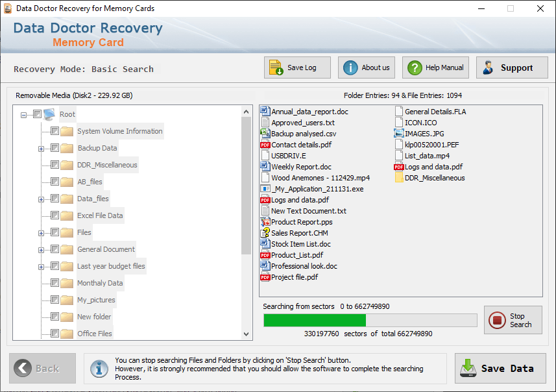The width and height of the screenshot is (556, 392).
Task: Toggle the Root checkbox
Action: coord(37,114)
